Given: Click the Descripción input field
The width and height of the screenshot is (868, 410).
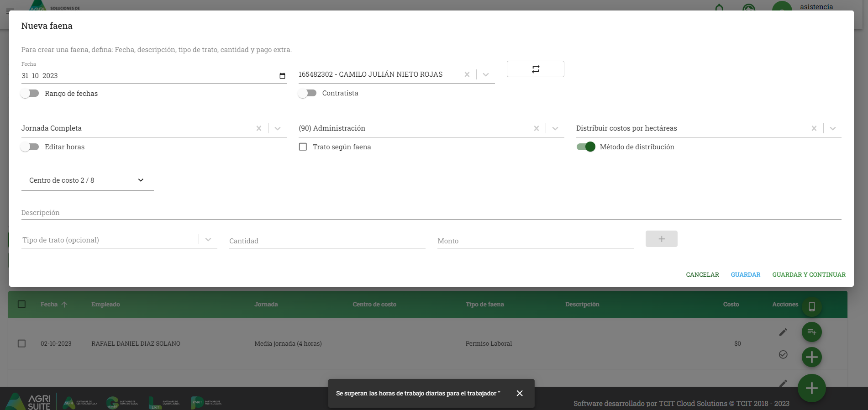Looking at the screenshot, I should tap(431, 213).
